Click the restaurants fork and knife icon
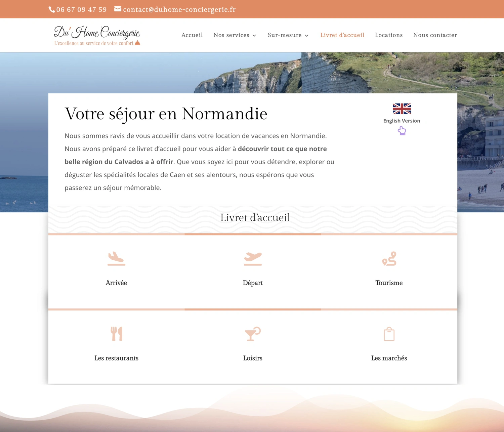The height and width of the screenshot is (432, 504). (117, 334)
